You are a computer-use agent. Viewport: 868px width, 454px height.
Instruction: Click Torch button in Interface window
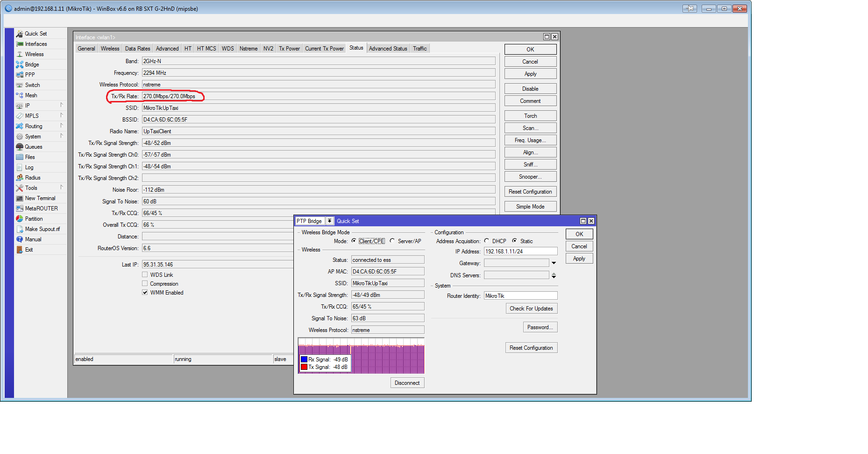pos(530,116)
